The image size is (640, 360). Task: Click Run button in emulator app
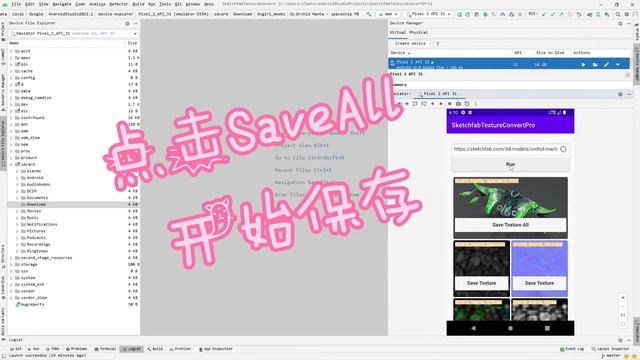[510, 164]
